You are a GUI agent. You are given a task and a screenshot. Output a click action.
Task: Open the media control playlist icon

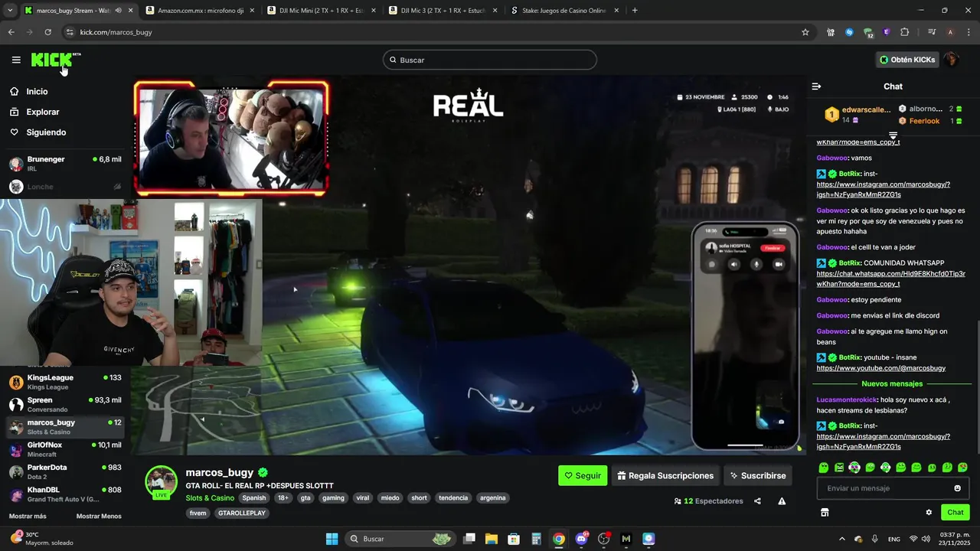coord(932,32)
